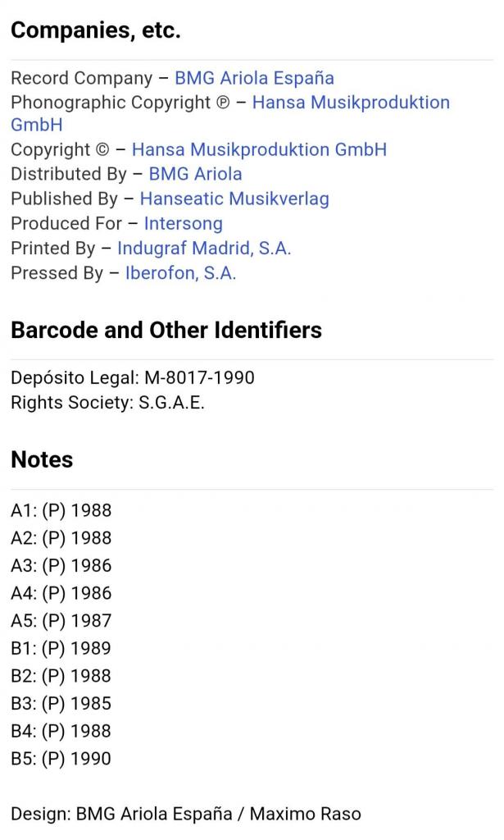Viewport: 504px width, 840px height.
Task: Click the Iberofon, S.A. link
Action: click(x=180, y=274)
